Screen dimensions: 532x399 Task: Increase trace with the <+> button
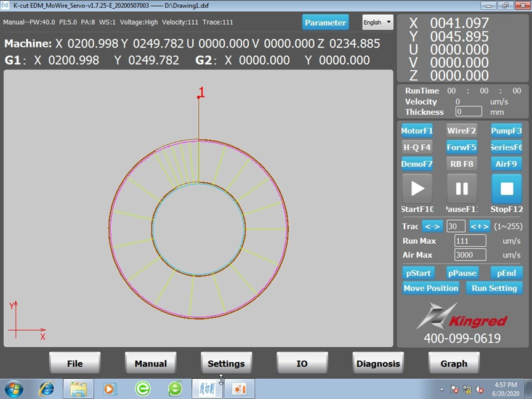pyautogui.click(x=479, y=226)
